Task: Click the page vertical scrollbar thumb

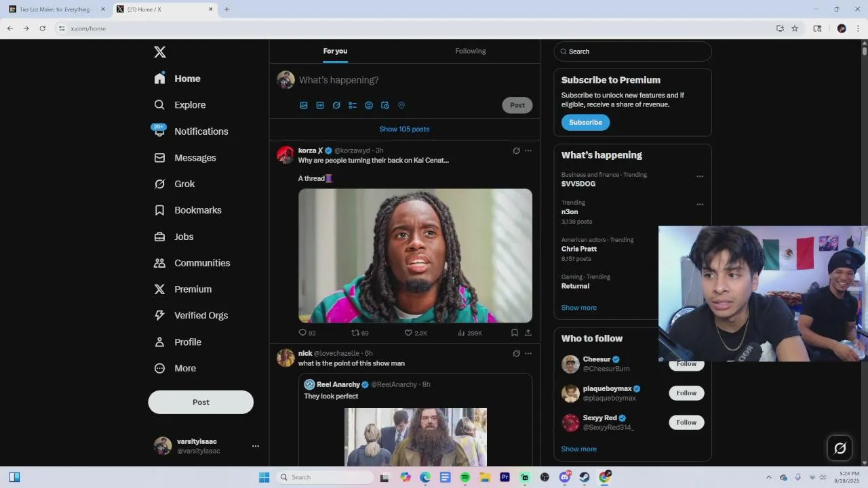Action: tap(865, 51)
